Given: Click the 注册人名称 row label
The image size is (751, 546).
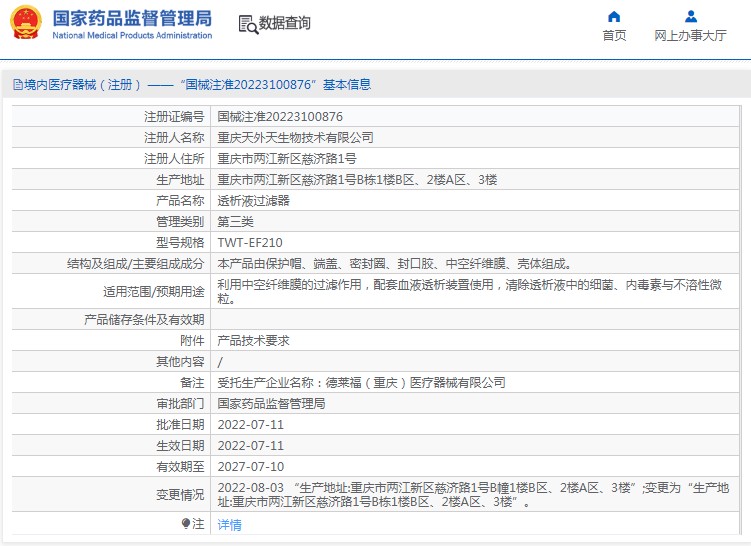Looking at the screenshot, I should pos(174,137).
